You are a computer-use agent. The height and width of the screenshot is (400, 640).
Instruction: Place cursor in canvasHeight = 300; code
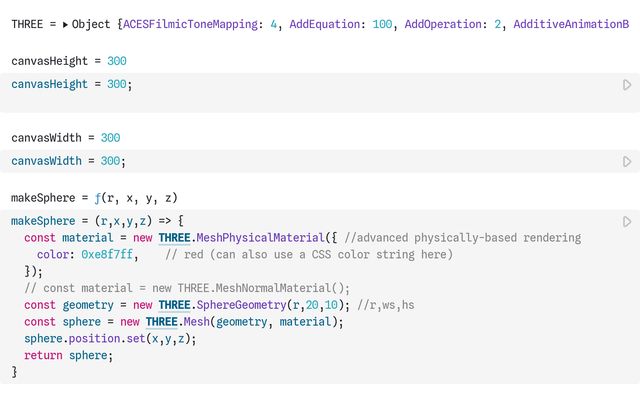70,85
